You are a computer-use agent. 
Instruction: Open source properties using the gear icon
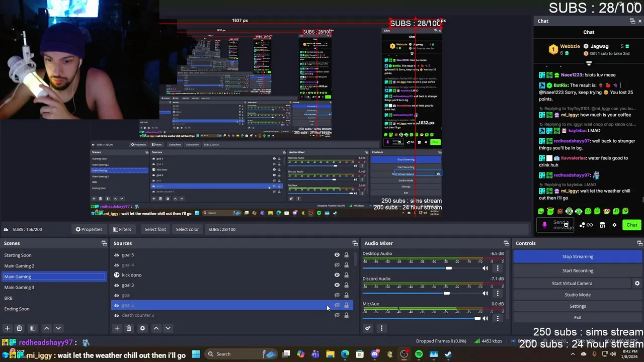pos(142,328)
